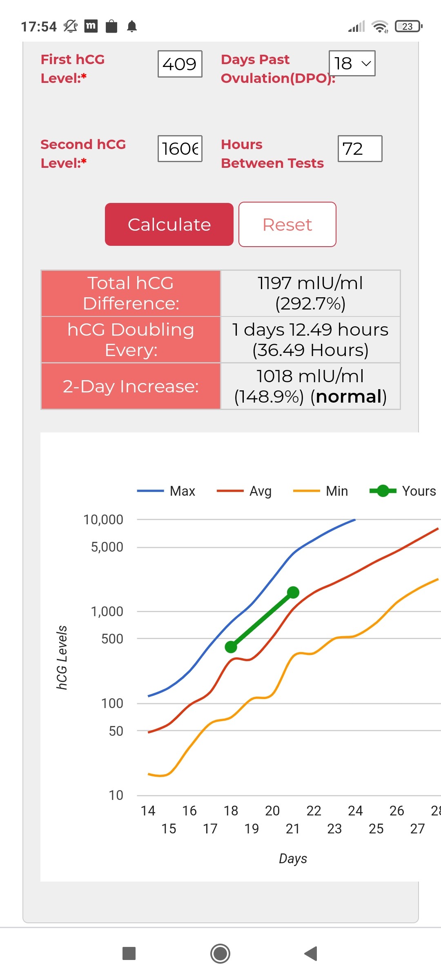Toggle the Min series in legend

[x=321, y=491]
